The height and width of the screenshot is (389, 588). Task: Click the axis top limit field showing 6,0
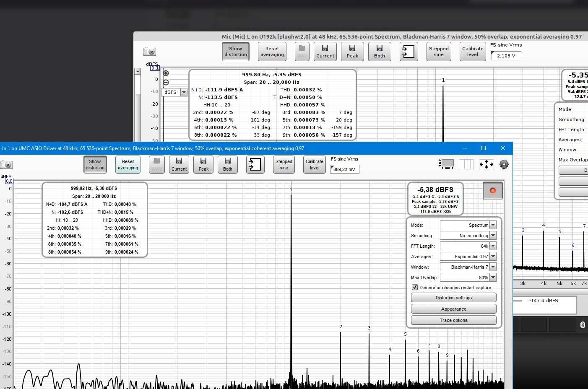tap(9, 181)
